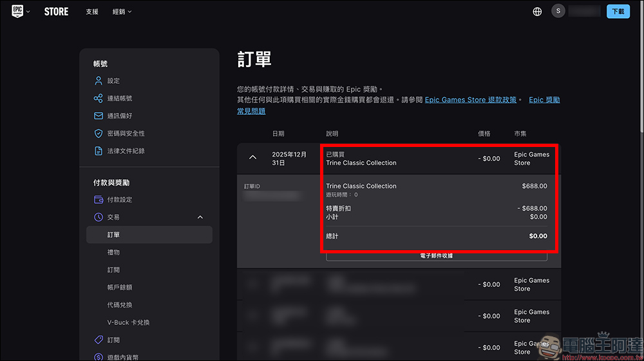644x361 pixels.
Task: Open the Epic Games logo menu
Action: click(x=17, y=12)
